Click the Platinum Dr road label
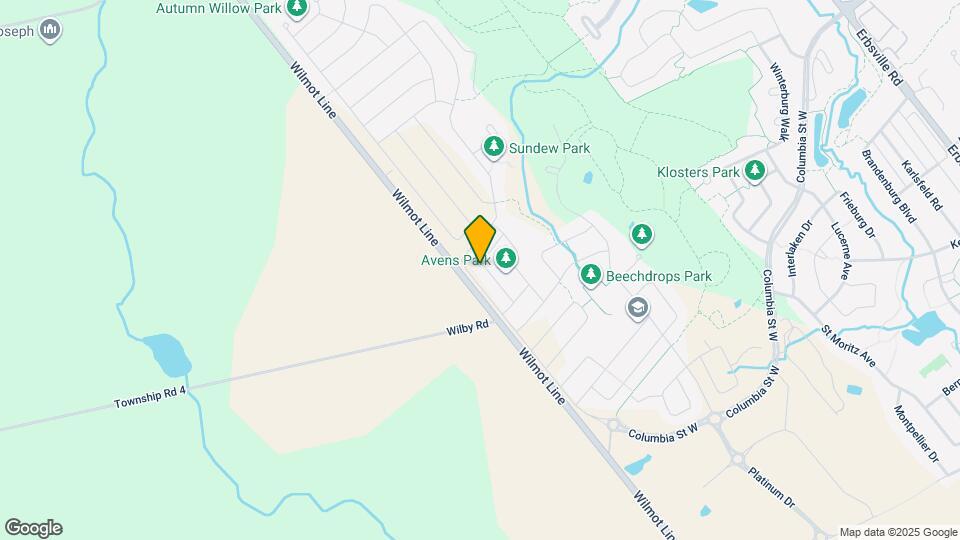This screenshot has width=960, height=540. pyautogui.click(x=771, y=487)
